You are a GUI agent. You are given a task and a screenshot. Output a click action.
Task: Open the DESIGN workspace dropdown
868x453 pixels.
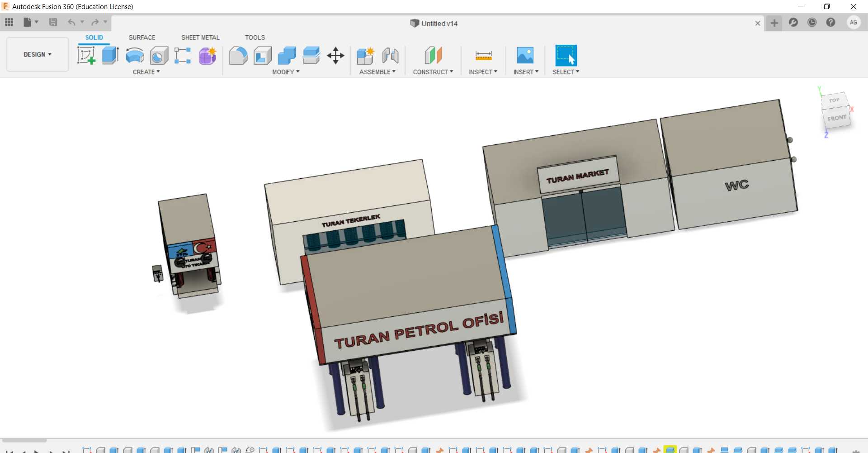point(38,54)
